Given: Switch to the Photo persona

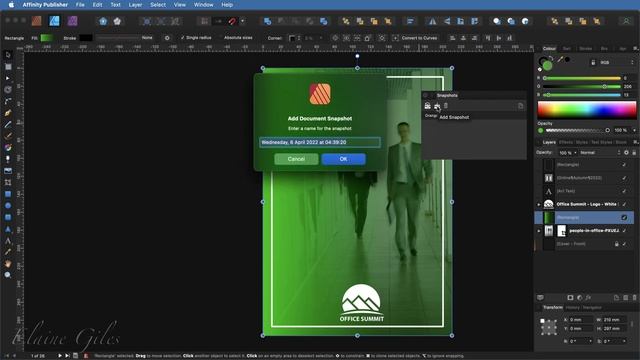Looking at the screenshot, I should point(73,21).
